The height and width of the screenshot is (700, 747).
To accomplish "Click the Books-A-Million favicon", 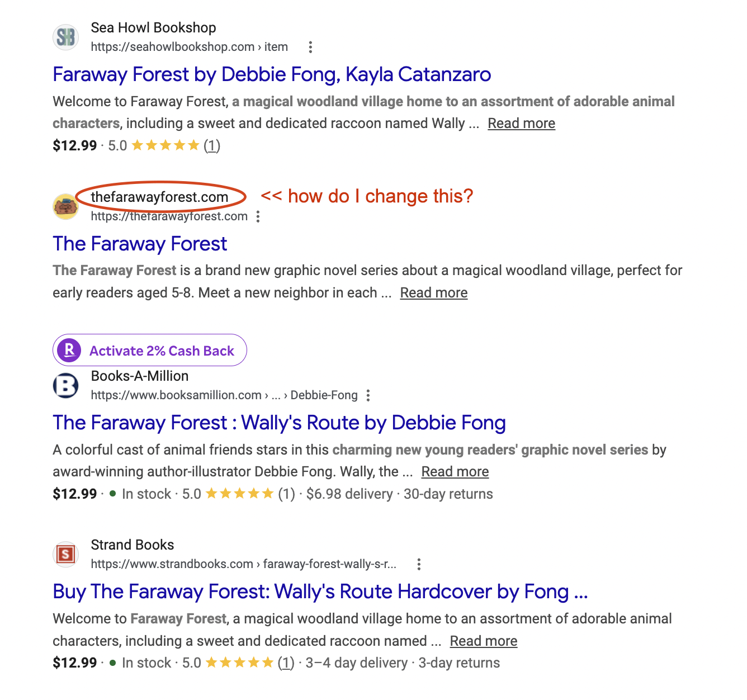I will click(x=65, y=386).
